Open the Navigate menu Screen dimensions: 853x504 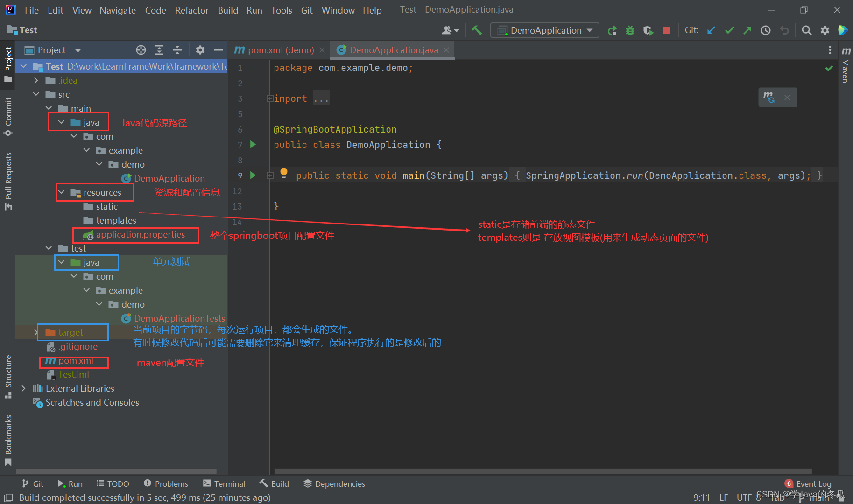(118, 10)
